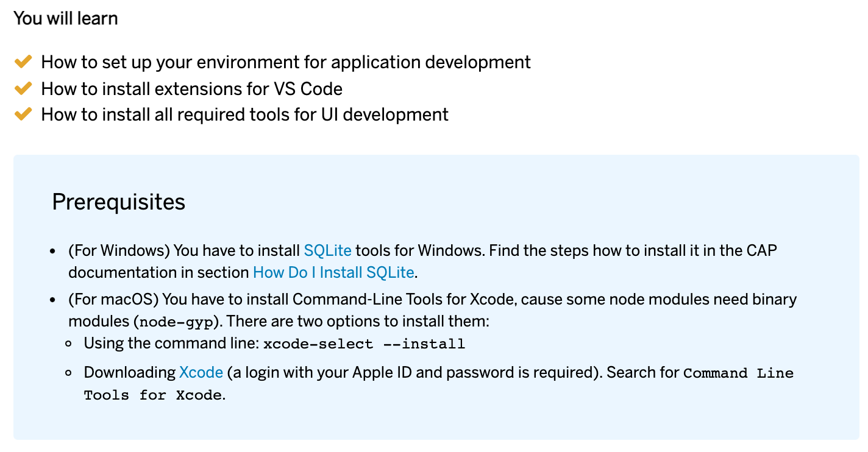Click the hollow bullet before Using the command line

tap(69, 344)
